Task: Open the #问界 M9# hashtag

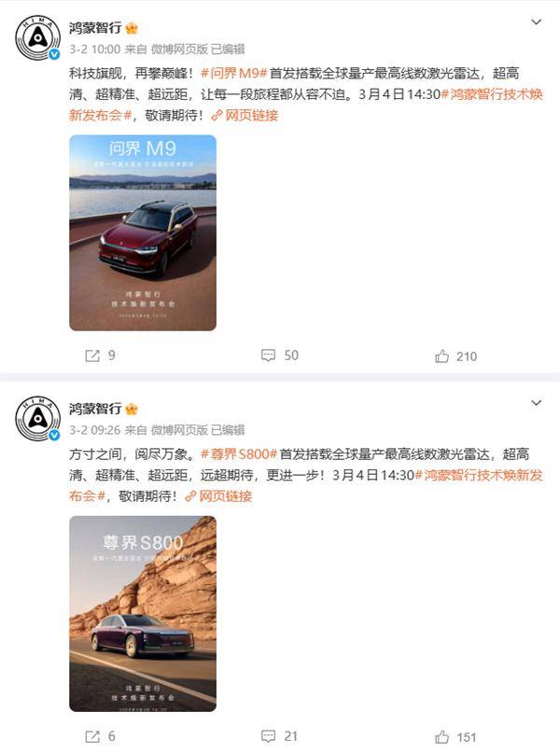Action: pos(233,74)
